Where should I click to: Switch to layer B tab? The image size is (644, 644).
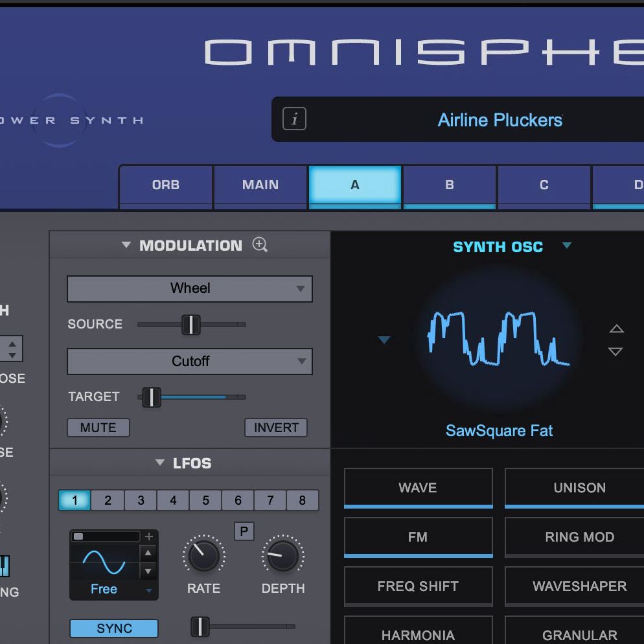point(450,185)
